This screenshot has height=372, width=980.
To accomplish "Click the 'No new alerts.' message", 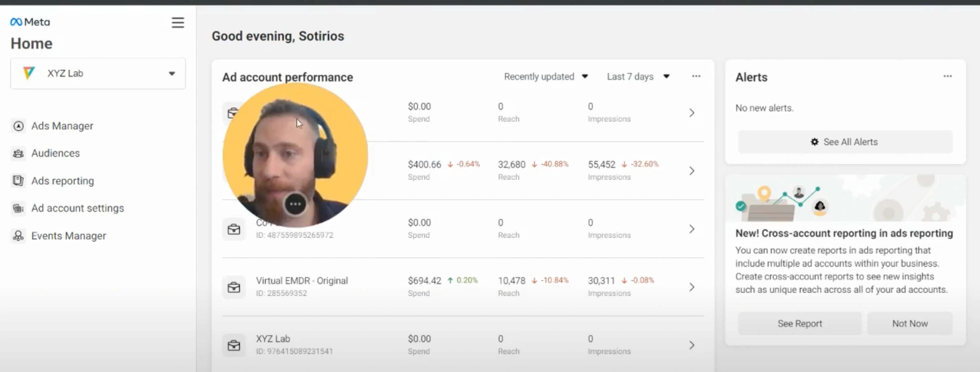I will pyautogui.click(x=764, y=108).
